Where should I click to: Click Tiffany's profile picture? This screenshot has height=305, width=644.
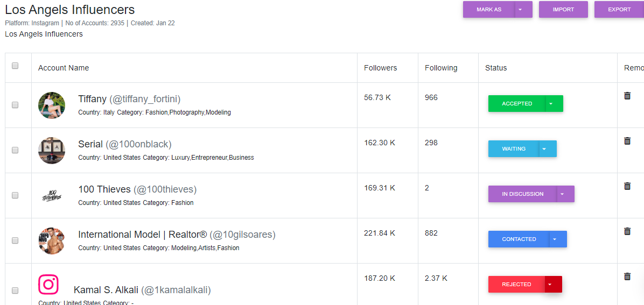point(52,105)
